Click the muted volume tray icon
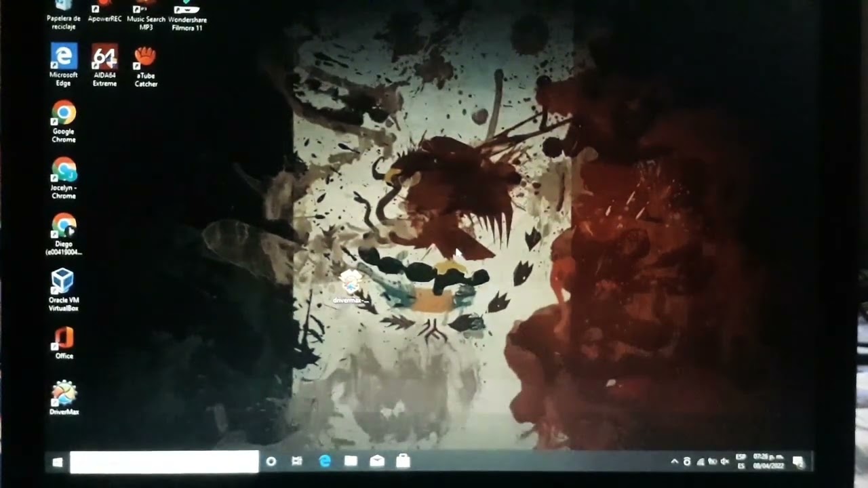Image resolution: width=868 pixels, height=488 pixels. [724, 462]
